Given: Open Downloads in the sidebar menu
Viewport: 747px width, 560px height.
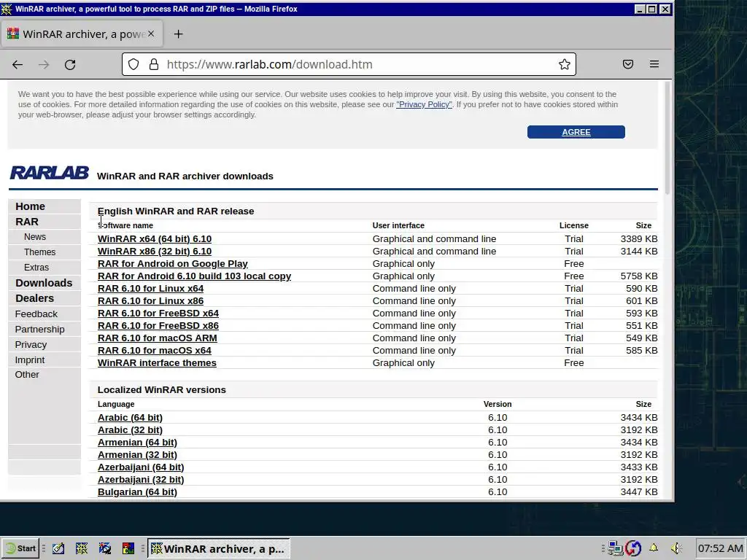Looking at the screenshot, I should click(x=44, y=283).
